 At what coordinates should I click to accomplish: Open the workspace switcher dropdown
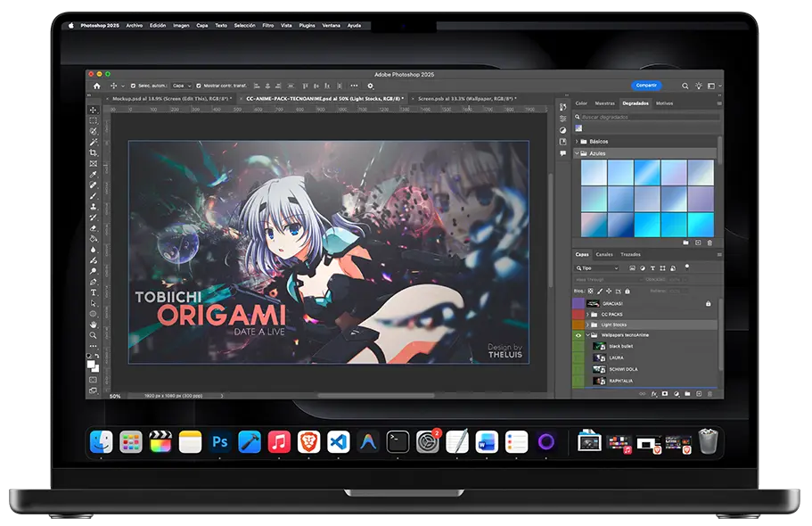[x=714, y=86]
